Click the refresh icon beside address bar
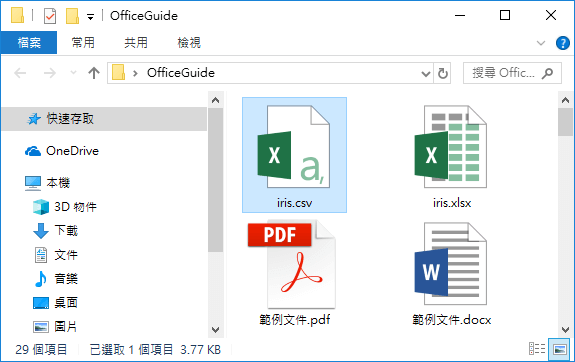This screenshot has width=575, height=362. coord(443,73)
